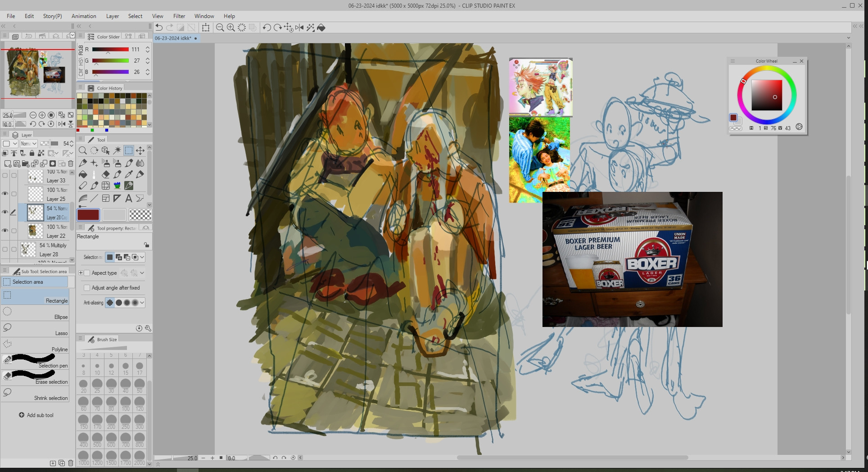Select the Gradient tool
Image resolution: width=868 pixels, height=472 pixels.
pyautogui.click(x=83, y=198)
